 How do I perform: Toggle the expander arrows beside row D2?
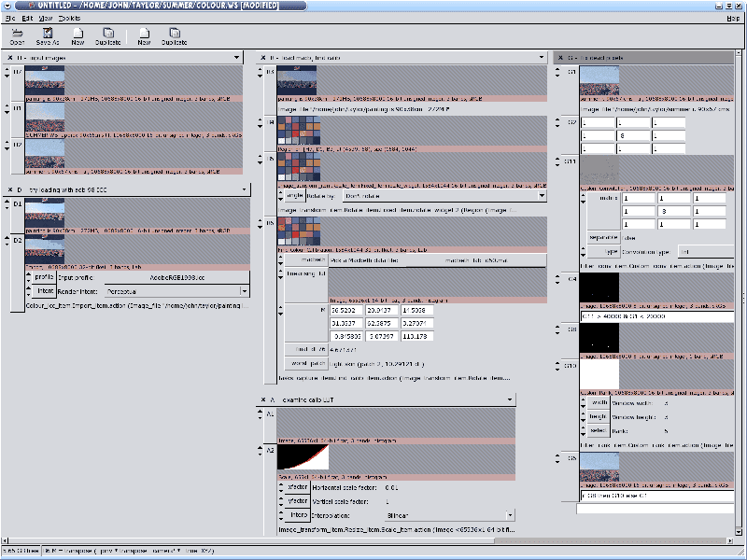[7, 241]
